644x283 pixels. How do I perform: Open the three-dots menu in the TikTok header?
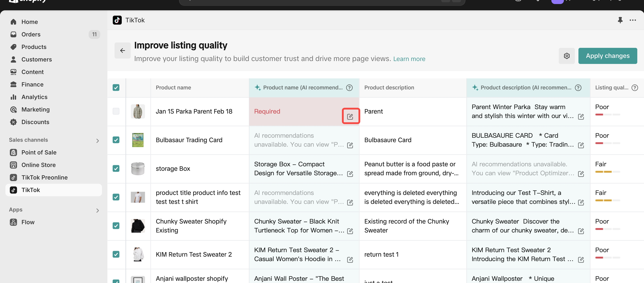[633, 20]
